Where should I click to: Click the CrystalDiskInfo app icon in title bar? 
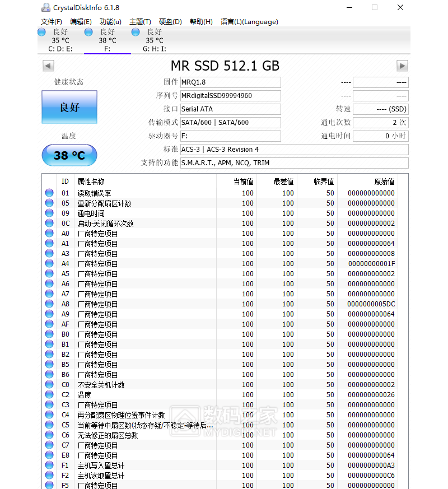(x=46, y=7)
